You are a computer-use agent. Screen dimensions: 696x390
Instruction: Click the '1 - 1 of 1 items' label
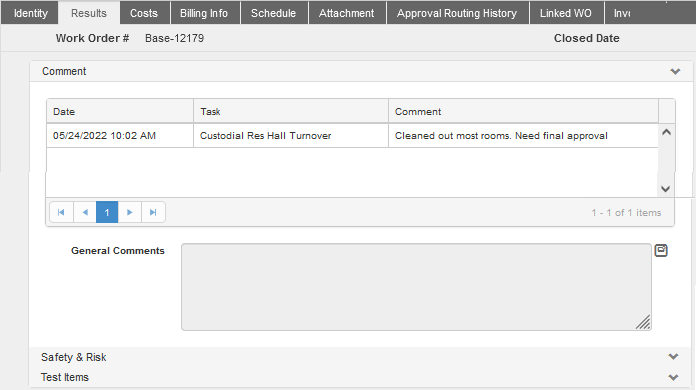[x=626, y=213]
